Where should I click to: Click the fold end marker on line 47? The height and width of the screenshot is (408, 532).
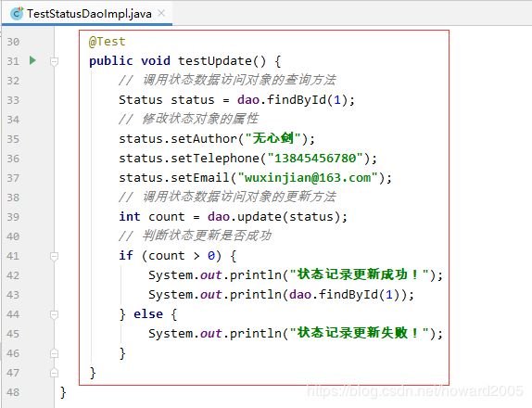click(54, 373)
